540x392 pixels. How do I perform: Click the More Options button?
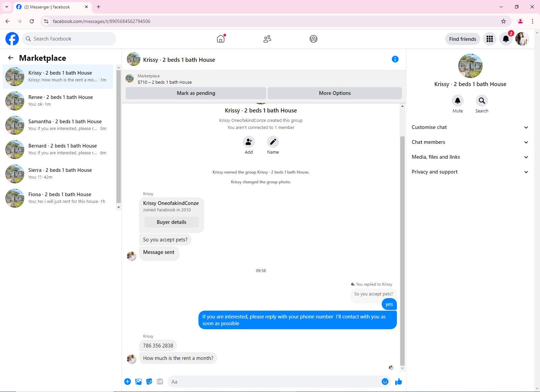pos(335,93)
